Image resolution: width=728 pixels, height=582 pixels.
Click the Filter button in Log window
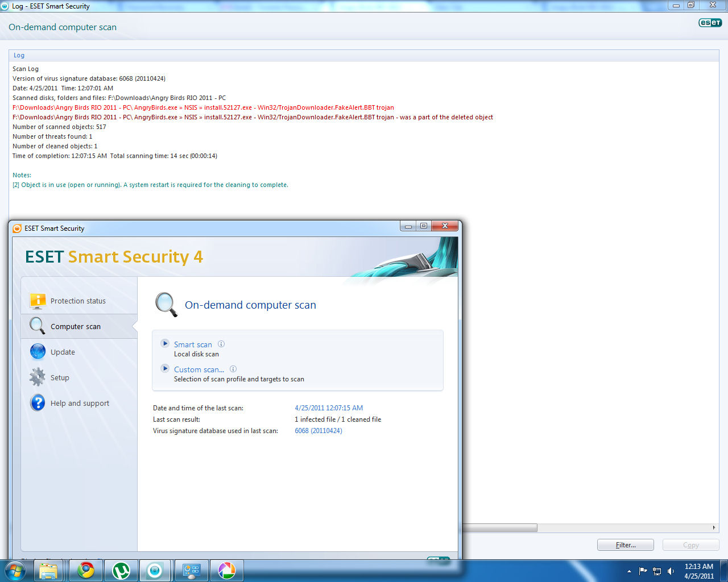626,545
